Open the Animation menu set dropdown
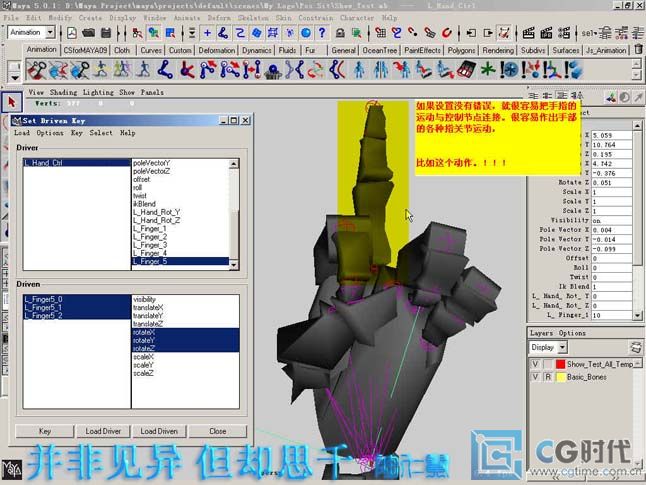Viewport: 646px width, 485px height. click(x=50, y=33)
